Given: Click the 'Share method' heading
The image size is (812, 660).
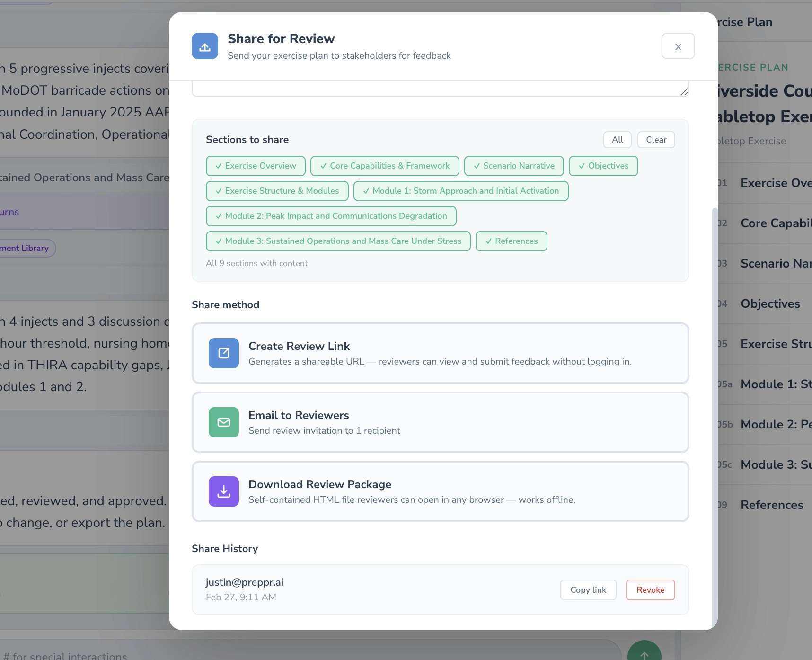Looking at the screenshot, I should coord(225,305).
